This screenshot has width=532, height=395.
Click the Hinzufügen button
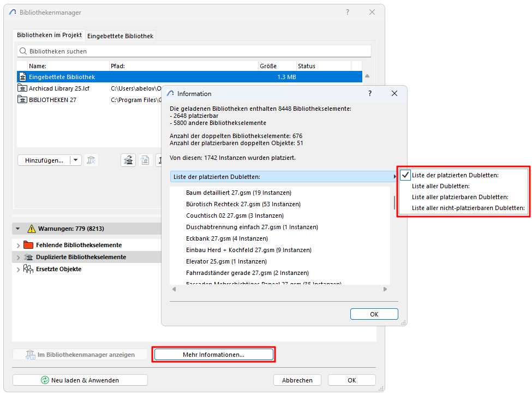coord(44,160)
